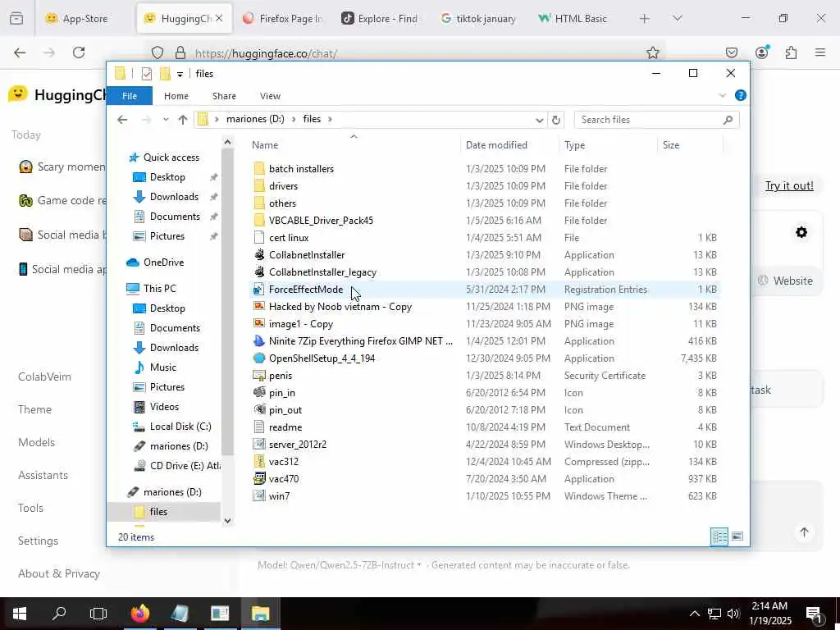Expand the Explorer ribbon chevron
Image resolution: width=840 pixels, height=630 pixels.
pyautogui.click(x=722, y=96)
